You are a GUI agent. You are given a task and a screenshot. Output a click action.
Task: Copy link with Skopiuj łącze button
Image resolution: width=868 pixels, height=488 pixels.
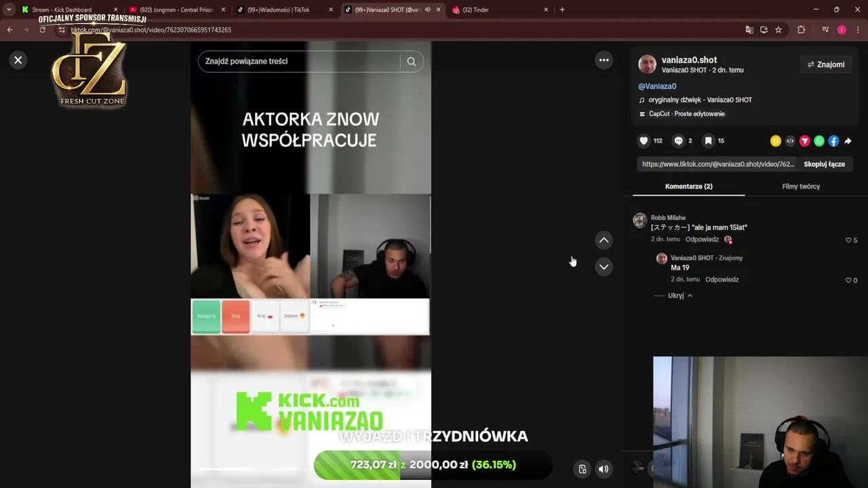coord(824,164)
